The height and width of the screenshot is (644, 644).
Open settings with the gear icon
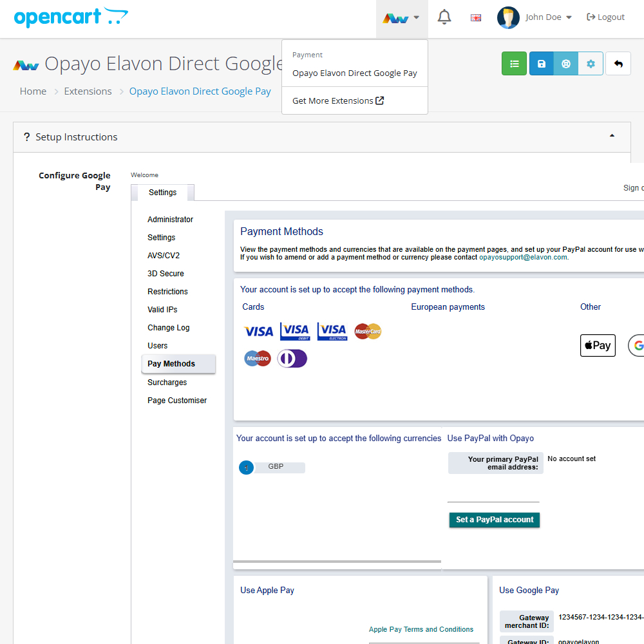(x=591, y=64)
